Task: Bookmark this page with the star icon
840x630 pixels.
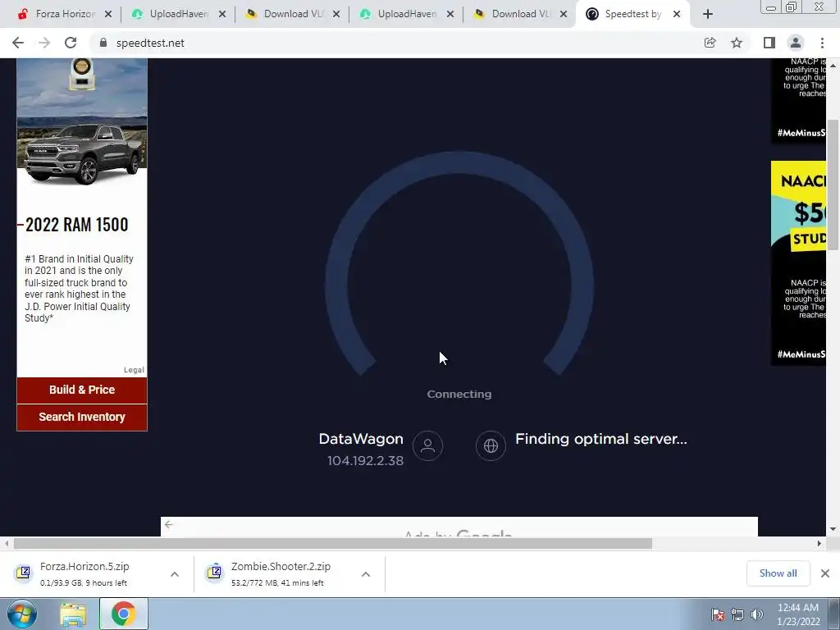Action: (x=737, y=43)
